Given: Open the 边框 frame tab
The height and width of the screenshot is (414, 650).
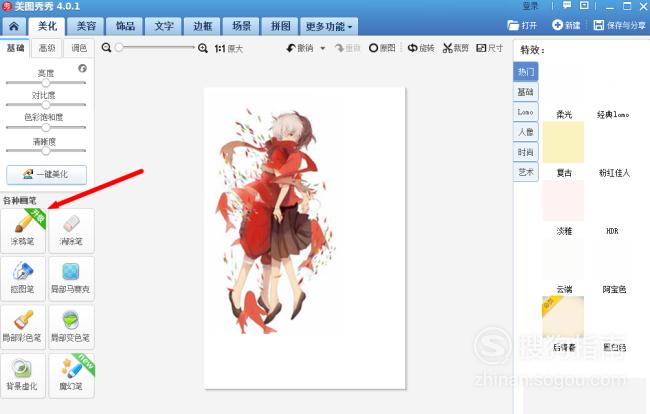Looking at the screenshot, I should point(203,27).
